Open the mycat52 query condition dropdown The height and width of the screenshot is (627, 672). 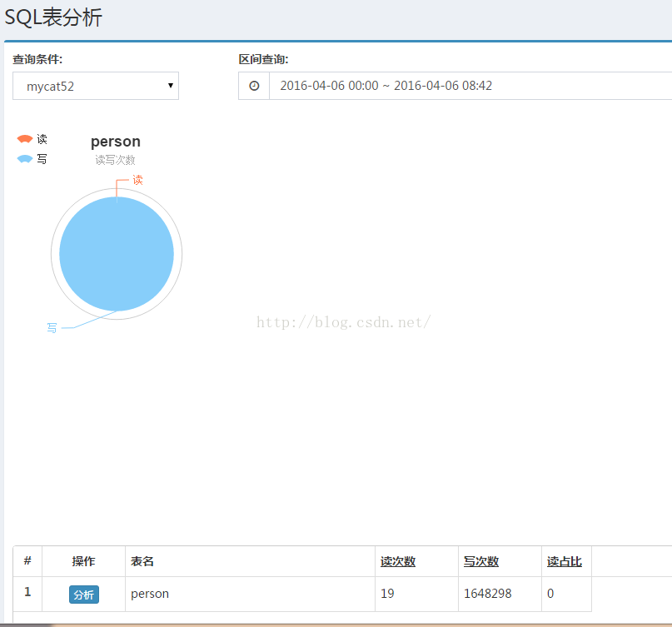pyautogui.click(x=96, y=86)
